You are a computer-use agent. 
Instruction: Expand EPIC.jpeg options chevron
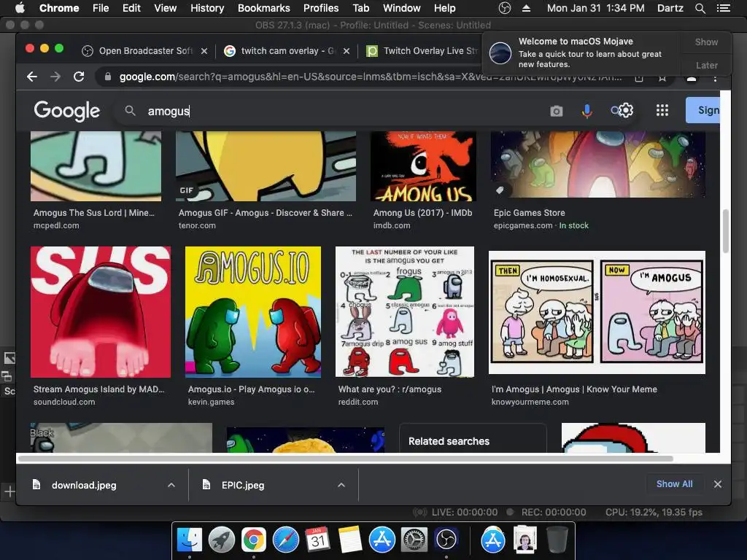(341, 485)
